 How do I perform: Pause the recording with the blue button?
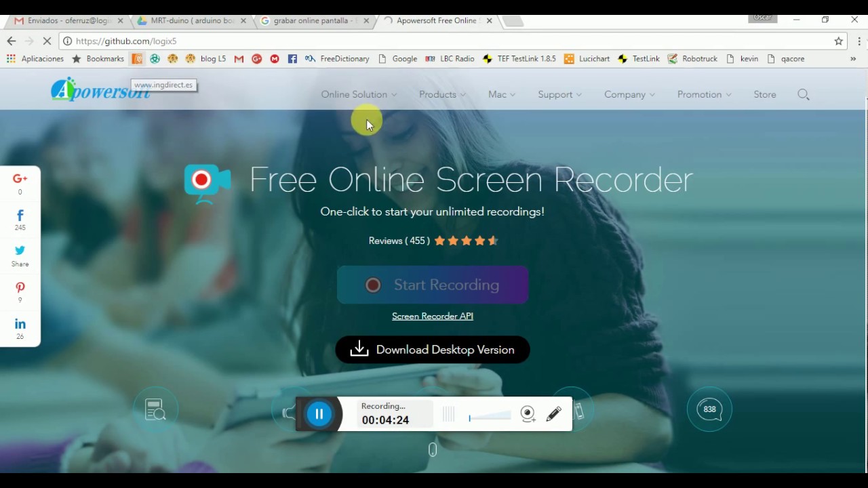(x=319, y=413)
